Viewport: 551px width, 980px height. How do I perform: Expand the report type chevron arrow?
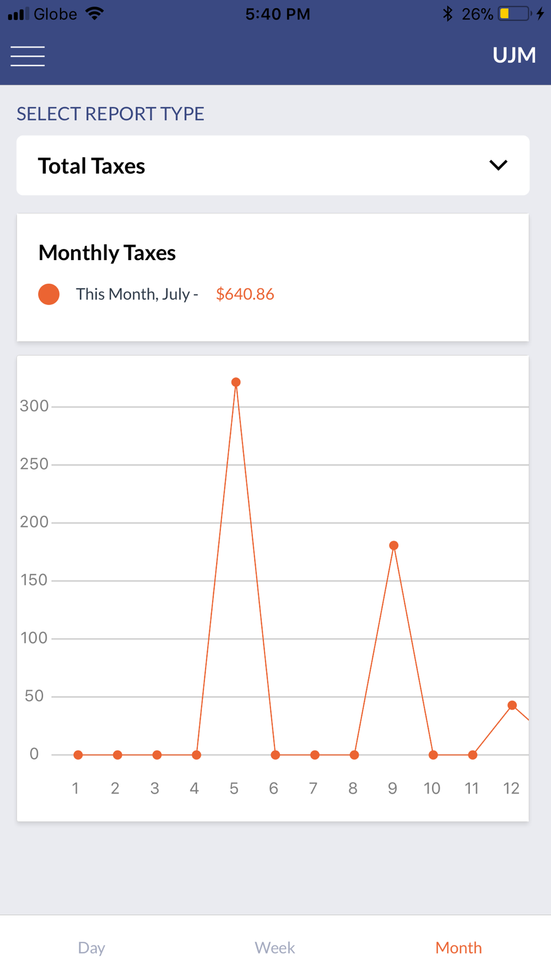(x=498, y=165)
